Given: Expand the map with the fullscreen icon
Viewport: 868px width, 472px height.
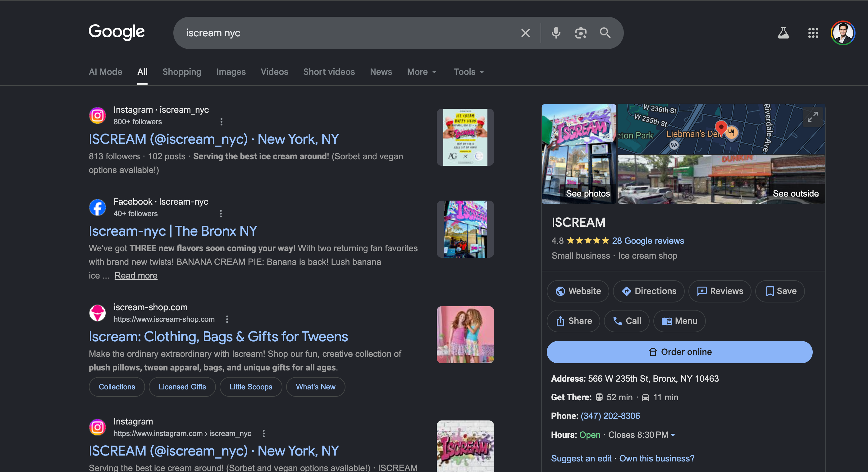Looking at the screenshot, I should 812,117.
